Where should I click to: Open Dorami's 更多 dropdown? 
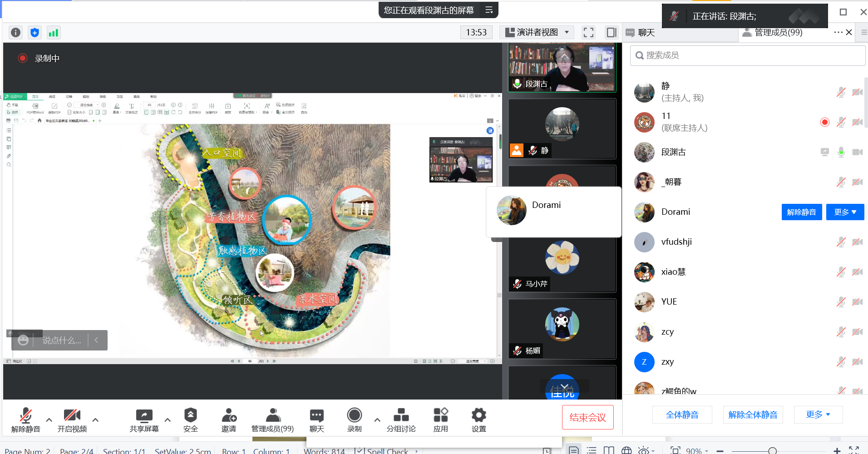click(844, 212)
